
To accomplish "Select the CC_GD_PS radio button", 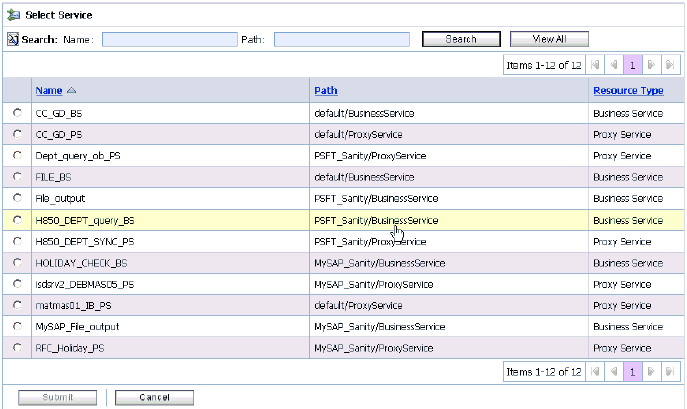I will pyautogui.click(x=17, y=134).
